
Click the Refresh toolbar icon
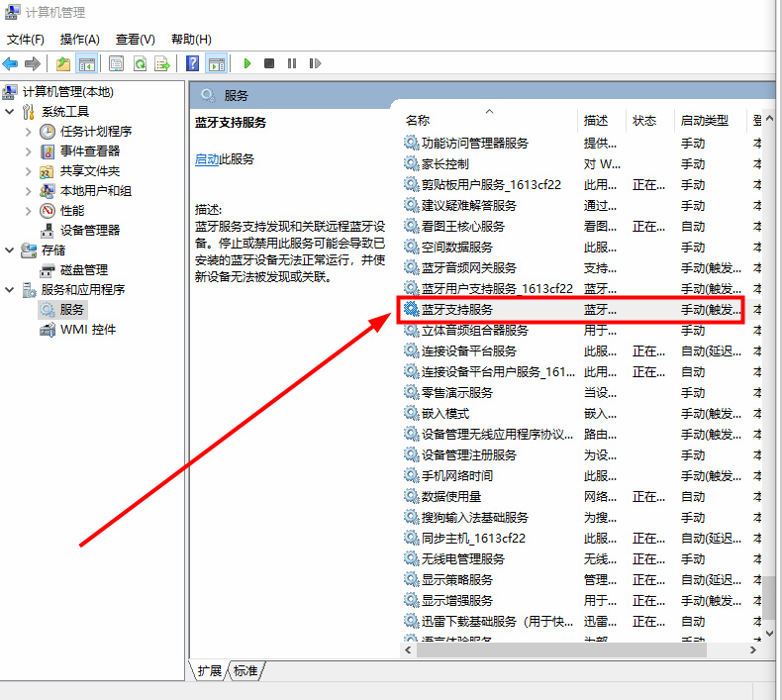click(x=140, y=63)
